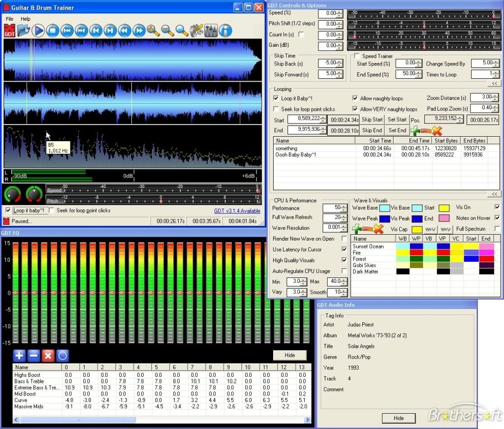Delete EQ preset with the red X icon
The image size is (504, 429).
pyautogui.click(x=48, y=355)
